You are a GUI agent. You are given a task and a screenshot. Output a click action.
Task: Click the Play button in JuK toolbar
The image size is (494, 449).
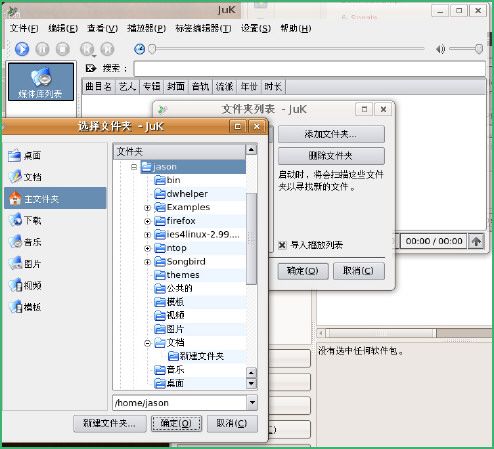coord(22,49)
